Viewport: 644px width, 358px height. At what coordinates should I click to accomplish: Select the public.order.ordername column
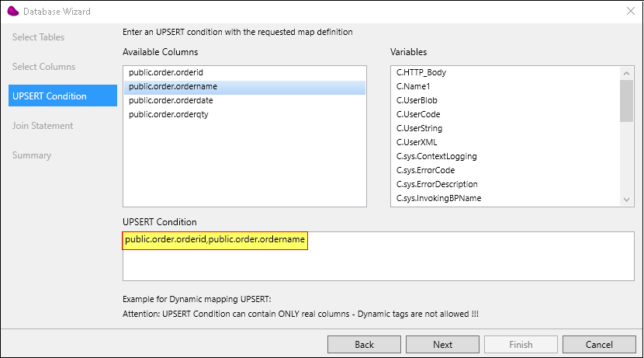tap(244, 86)
